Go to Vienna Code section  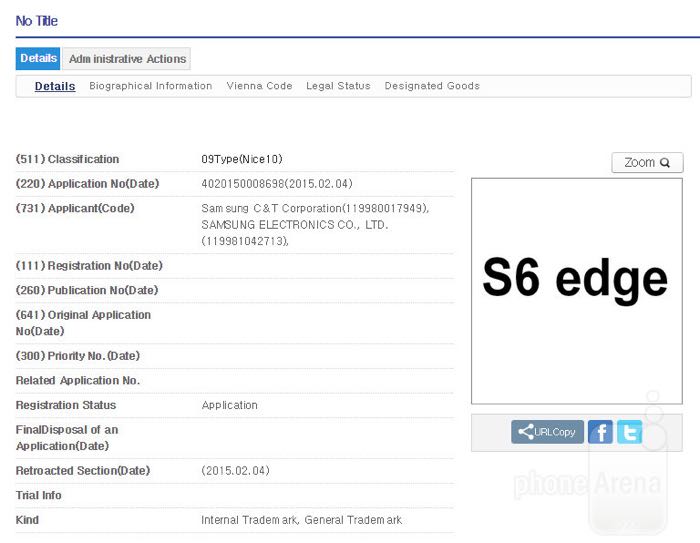tap(259, 86)
